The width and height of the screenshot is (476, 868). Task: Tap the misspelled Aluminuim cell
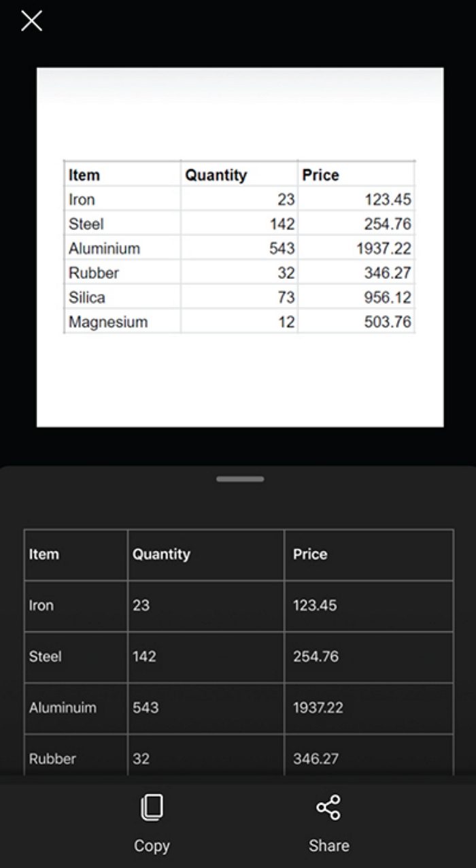tap(75, 707)
